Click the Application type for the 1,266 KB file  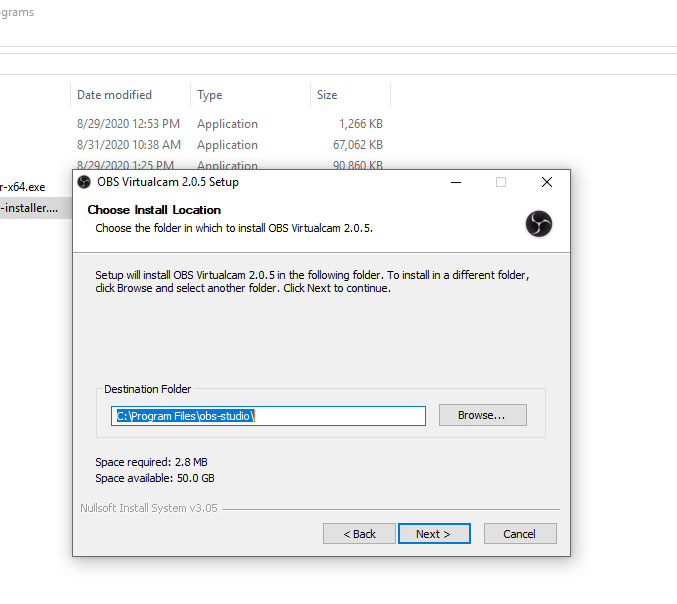[228, 124]
